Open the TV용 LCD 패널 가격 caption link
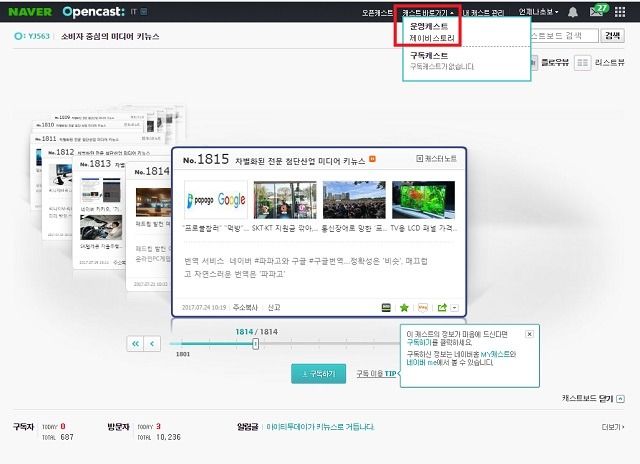Image resolution: width=640 pixels, height=464 pixels. click(423, 228)
